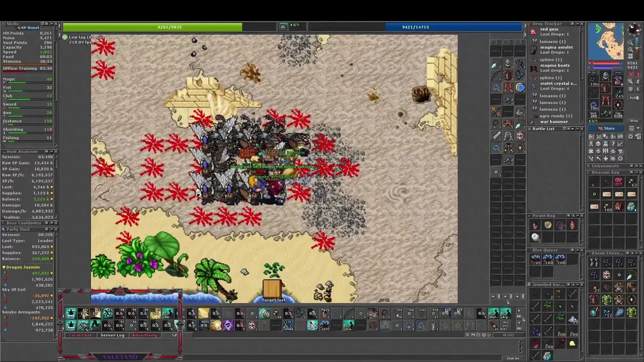644x362 pixels.
Task: Click the ice cream cone in Pirate Bag
Action: coord(573,225)
